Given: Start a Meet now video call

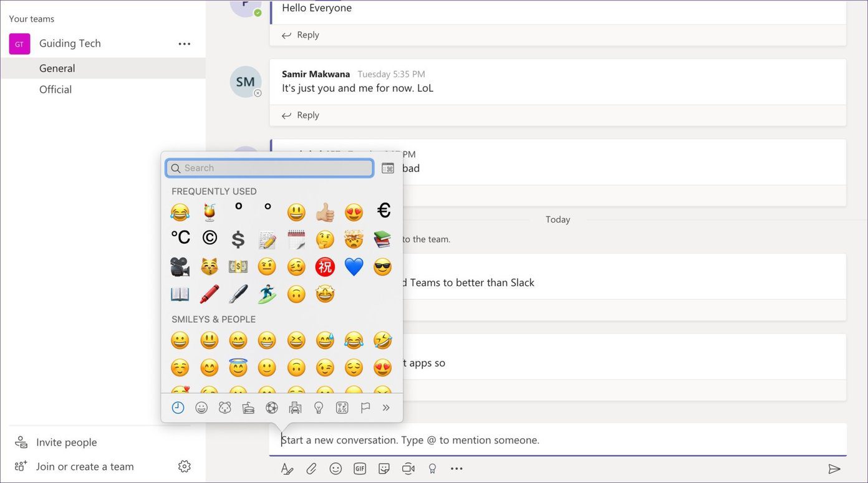Looking at the screenshot, I should click(x=408, y=469).
